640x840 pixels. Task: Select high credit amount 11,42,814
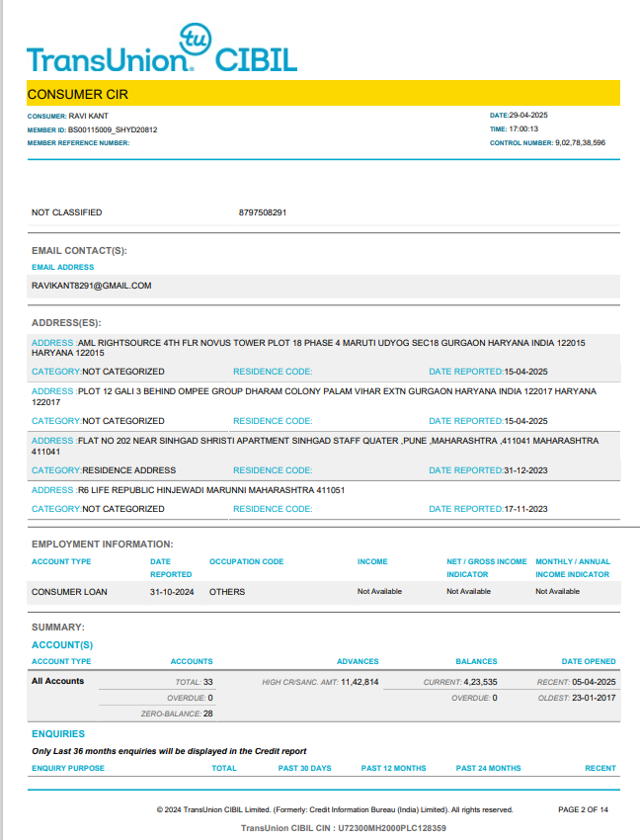(360, 682)
